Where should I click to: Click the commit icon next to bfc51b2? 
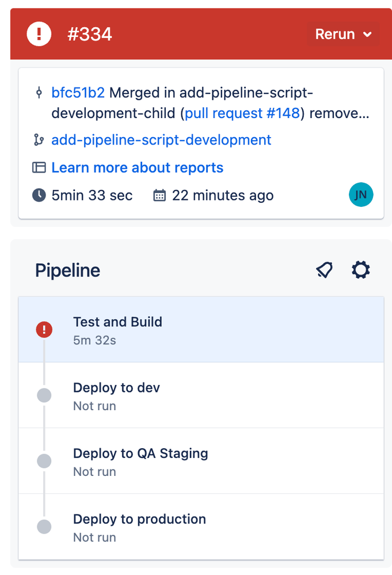(x=39, y=93)
